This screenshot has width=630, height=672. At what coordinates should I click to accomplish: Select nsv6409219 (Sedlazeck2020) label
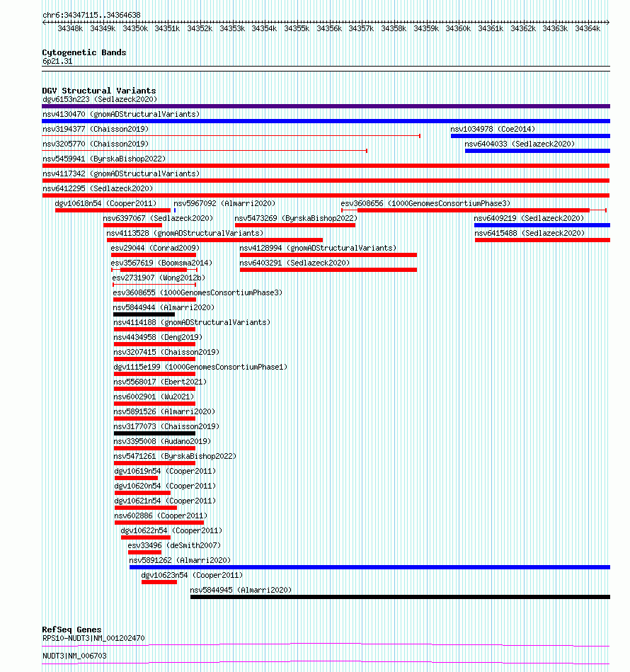click(x=529, y=219)
